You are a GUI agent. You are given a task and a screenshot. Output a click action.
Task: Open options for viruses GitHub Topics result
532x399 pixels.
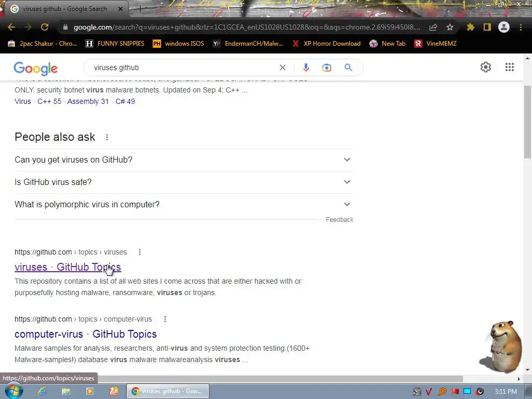pos(139,252)
